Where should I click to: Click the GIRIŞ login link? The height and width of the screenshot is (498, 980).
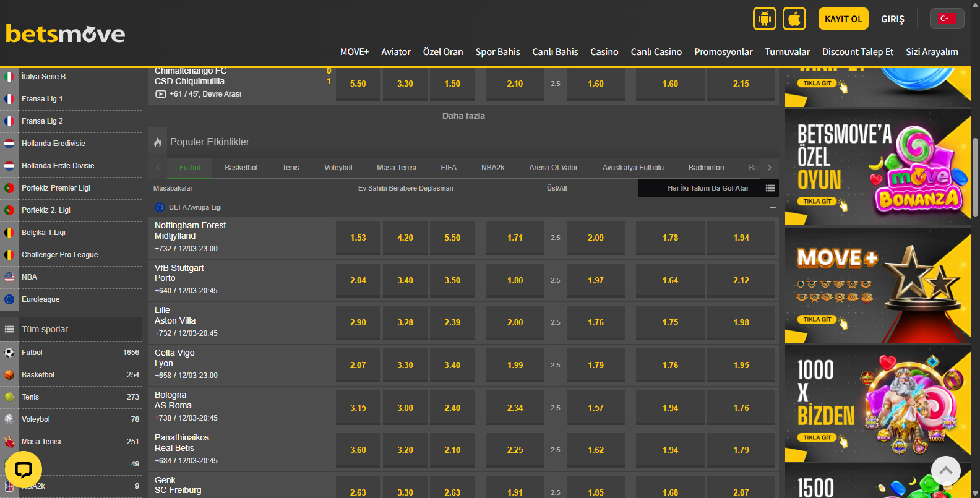coord(893,19)
